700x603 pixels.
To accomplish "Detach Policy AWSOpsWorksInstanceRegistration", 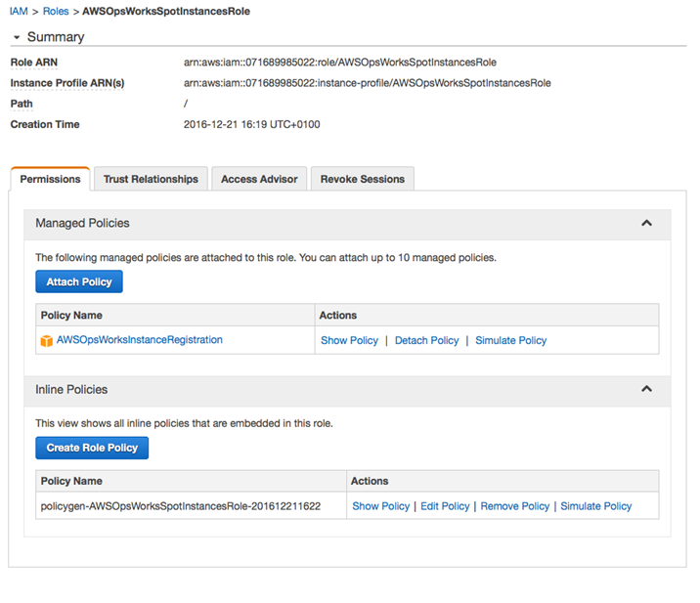I will [x=427, y=340].
